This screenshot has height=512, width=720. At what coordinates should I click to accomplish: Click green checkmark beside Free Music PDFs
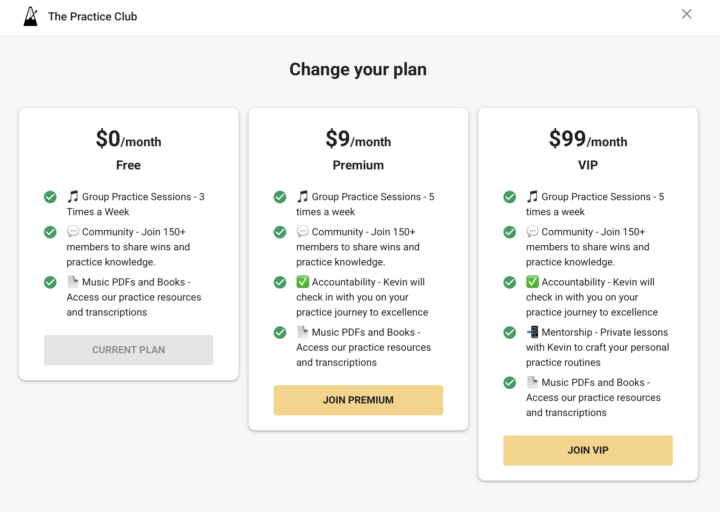[x=50, y=282]
